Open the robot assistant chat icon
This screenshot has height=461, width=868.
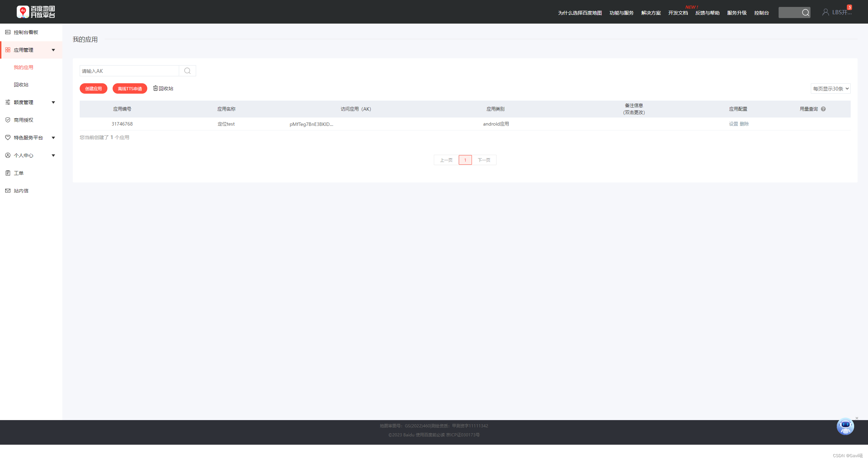click(845, 426)
